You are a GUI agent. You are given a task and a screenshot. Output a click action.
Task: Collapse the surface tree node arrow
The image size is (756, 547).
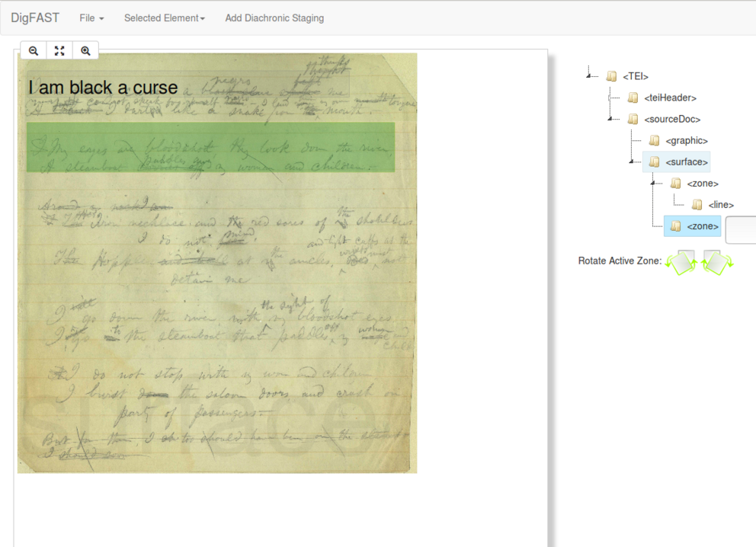pyautogui.click(x=632, y=161)
